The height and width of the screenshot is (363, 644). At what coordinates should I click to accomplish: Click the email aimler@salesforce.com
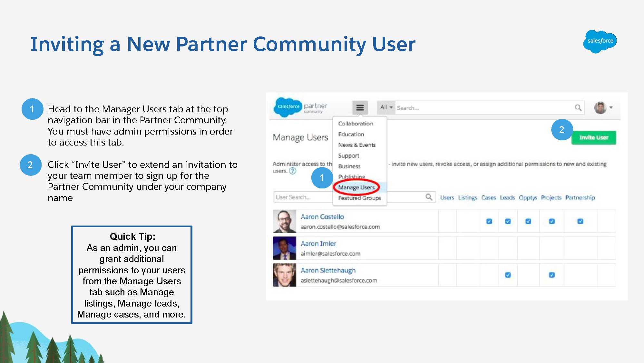point(330,254)
